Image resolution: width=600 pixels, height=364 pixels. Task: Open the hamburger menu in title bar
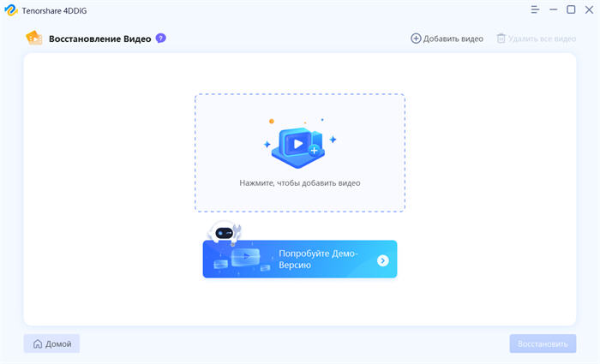(535, 10)
